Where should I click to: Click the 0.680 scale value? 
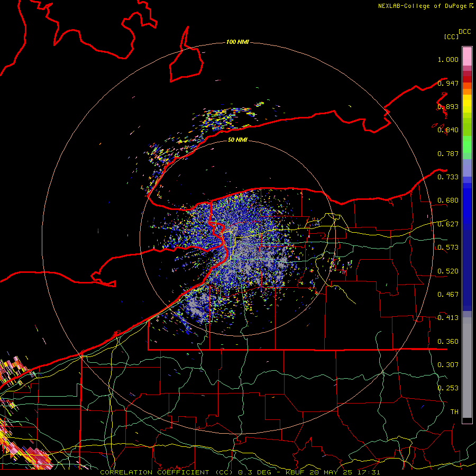point(448,200)
